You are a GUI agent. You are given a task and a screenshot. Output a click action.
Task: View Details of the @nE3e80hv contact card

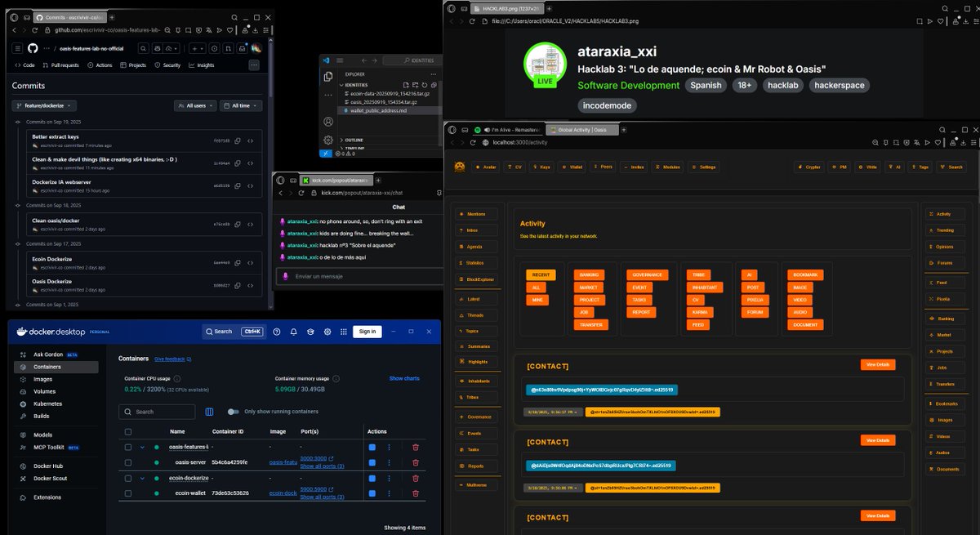(878, 364)
